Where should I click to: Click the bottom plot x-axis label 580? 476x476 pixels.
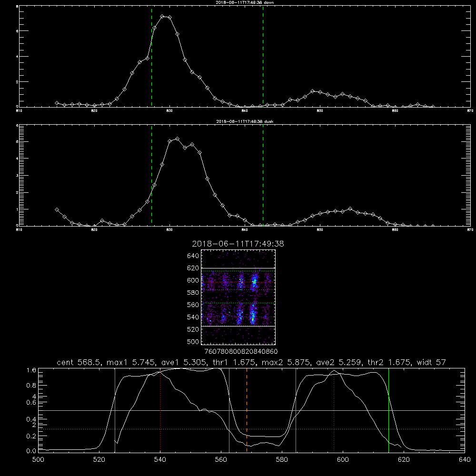(282, 460)
